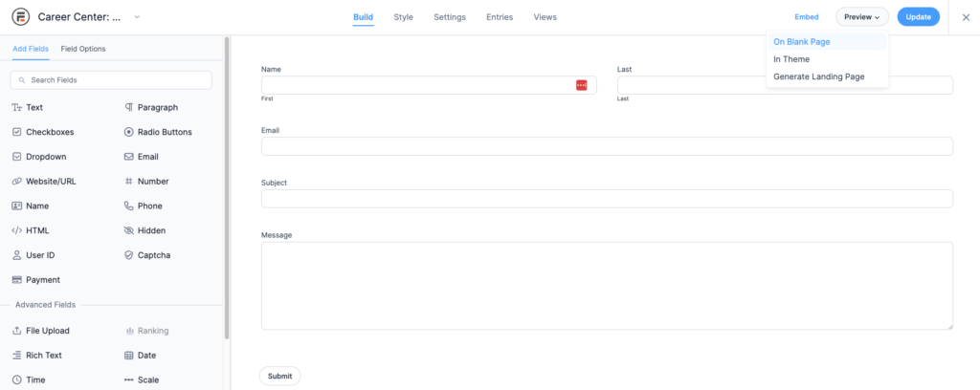
Task: Click the red icon in First name field
Action: coord(581,85)
